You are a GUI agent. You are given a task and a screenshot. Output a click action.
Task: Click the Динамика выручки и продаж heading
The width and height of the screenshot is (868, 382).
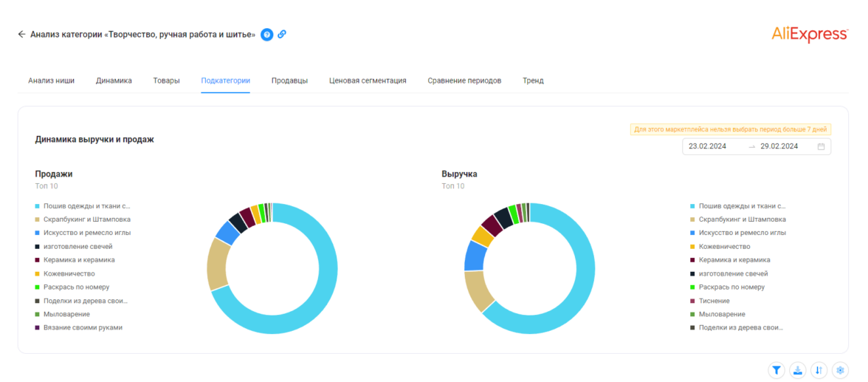click(94, 140)
